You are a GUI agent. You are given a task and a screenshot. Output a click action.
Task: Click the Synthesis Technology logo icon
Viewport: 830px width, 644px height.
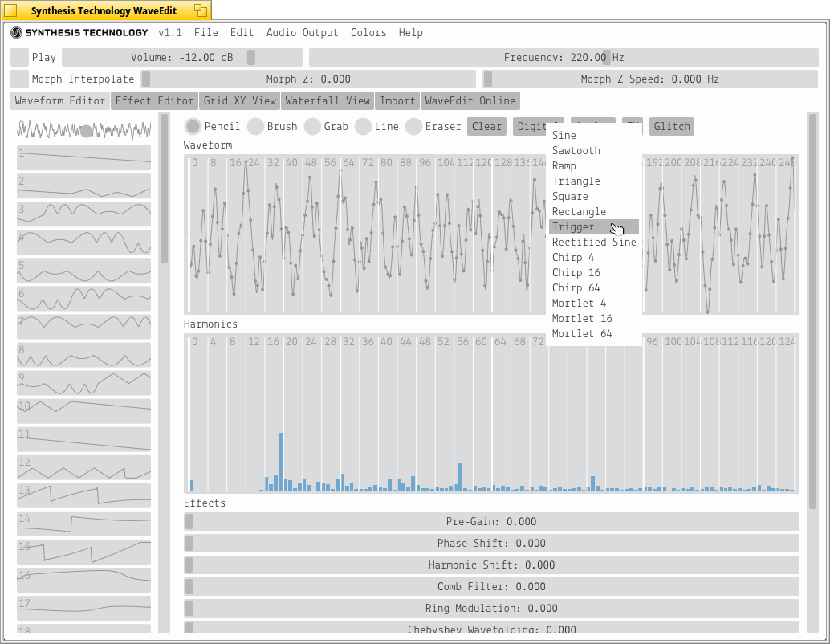point(16,33)
